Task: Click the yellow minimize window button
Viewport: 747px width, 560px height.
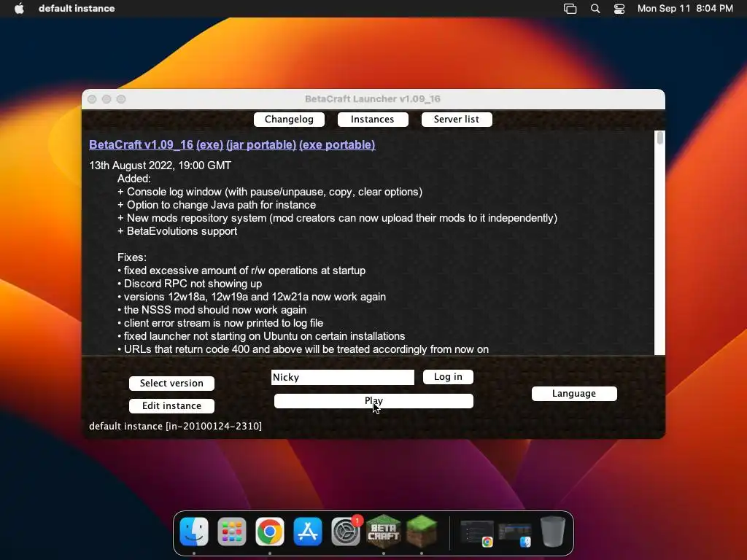Action: [107, 99]
